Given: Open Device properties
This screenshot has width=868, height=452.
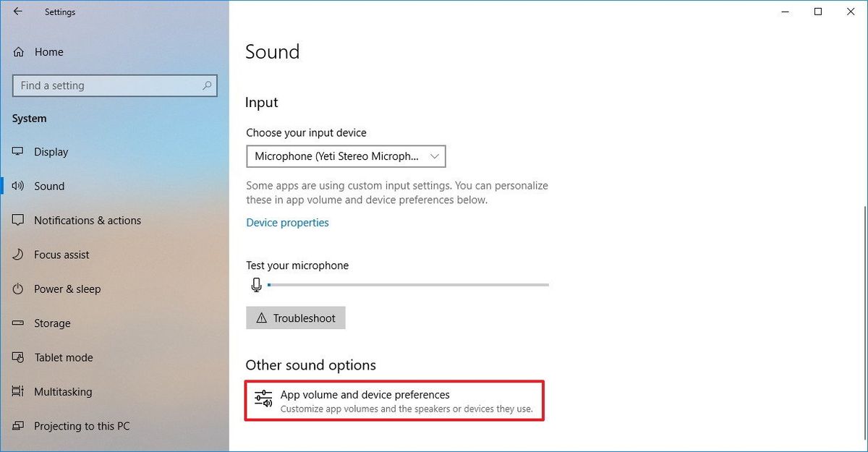Looking at the screenshot, I should click(x=287, y=223).
